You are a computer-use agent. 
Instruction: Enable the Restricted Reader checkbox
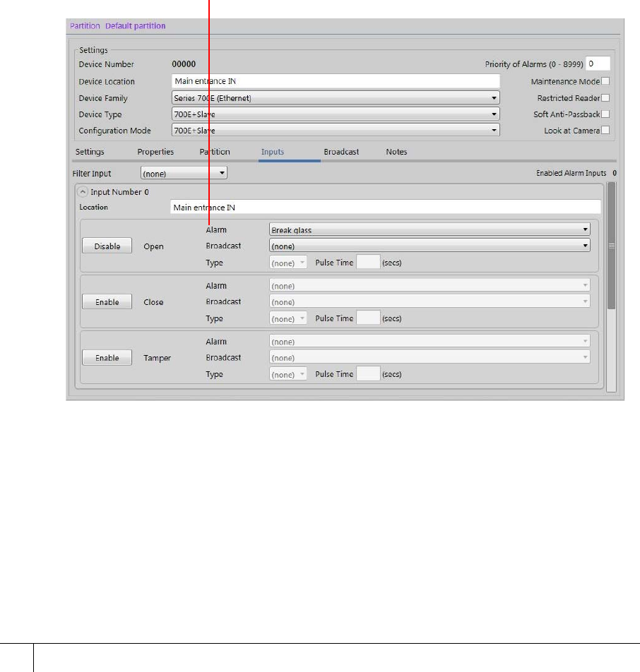pyautogui.click(x=605, y=97)
